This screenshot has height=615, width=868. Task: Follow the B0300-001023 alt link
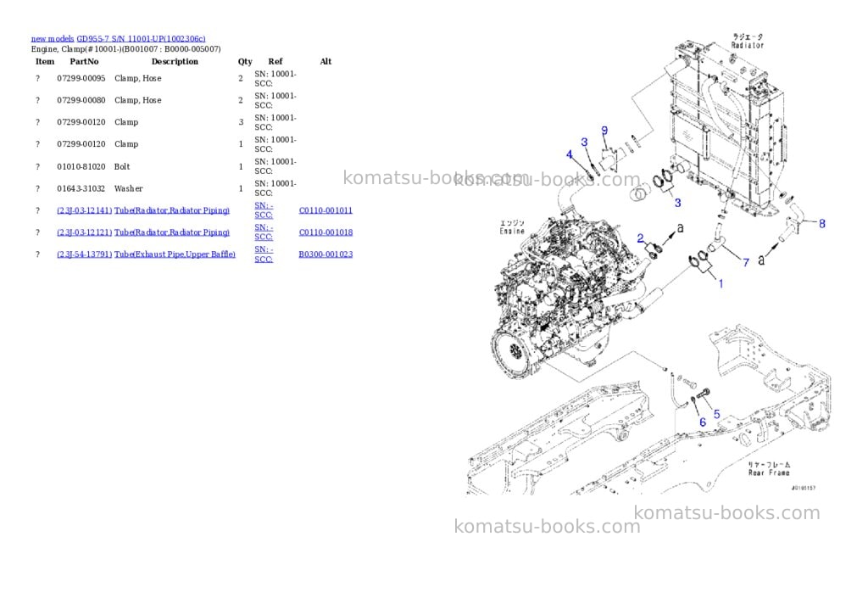[x=325, y=254]
